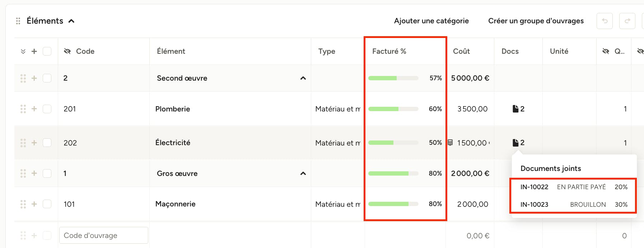Grab the drag handle next to Éléments title
The height and width of the screenshot is (248, 644).
tap(18, 21)
